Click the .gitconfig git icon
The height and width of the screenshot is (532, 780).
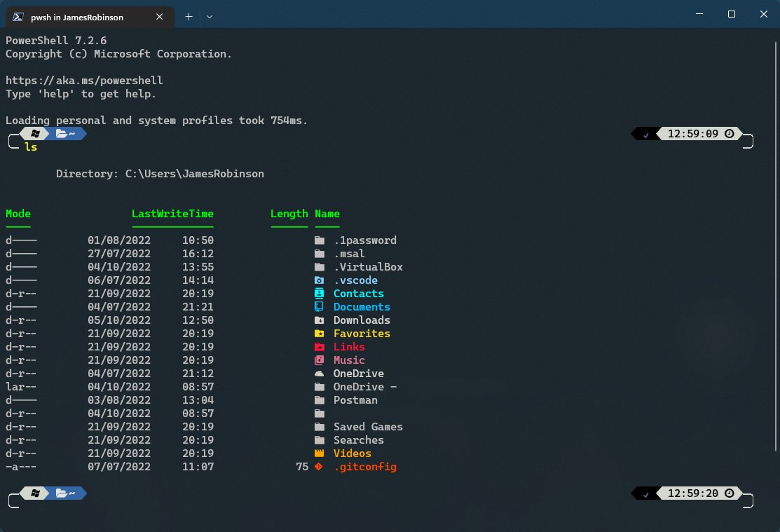[x=319, y=467]
